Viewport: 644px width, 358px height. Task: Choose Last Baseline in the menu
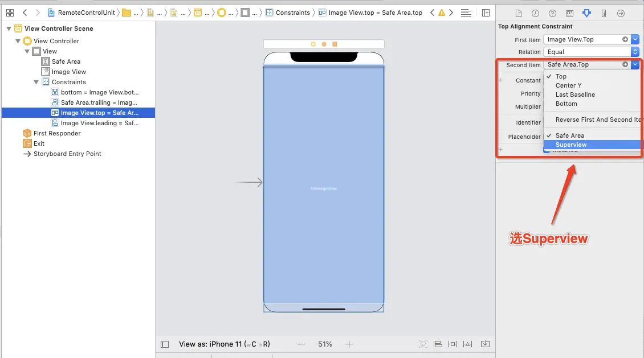pos(575,94)
